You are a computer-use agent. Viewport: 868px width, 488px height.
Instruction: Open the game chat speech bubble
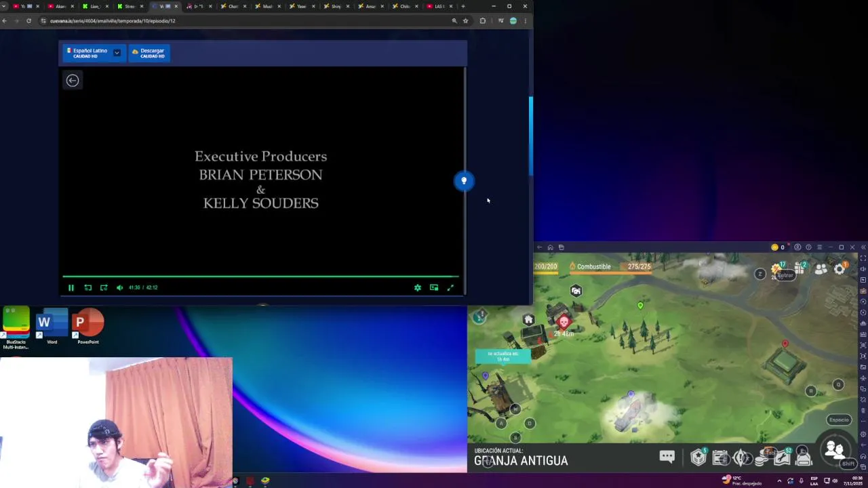pos(667,457)
